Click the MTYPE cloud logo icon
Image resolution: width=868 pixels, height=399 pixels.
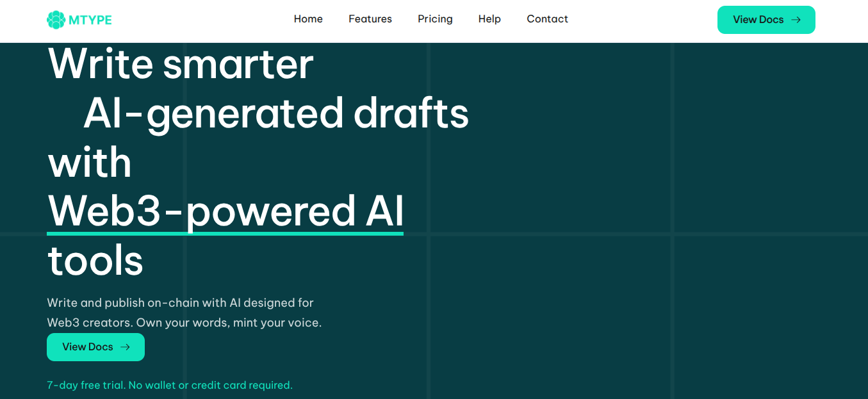click(x=56, y=20)
